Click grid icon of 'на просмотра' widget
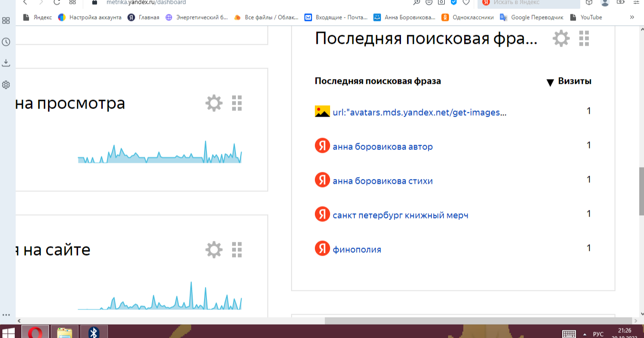644x338 pixels. tap(237, 103)
